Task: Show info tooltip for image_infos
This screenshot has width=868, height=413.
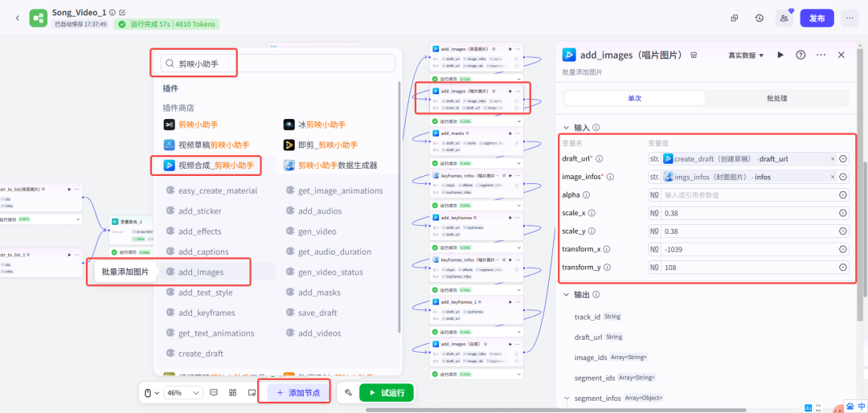Action: click(611, 177)
